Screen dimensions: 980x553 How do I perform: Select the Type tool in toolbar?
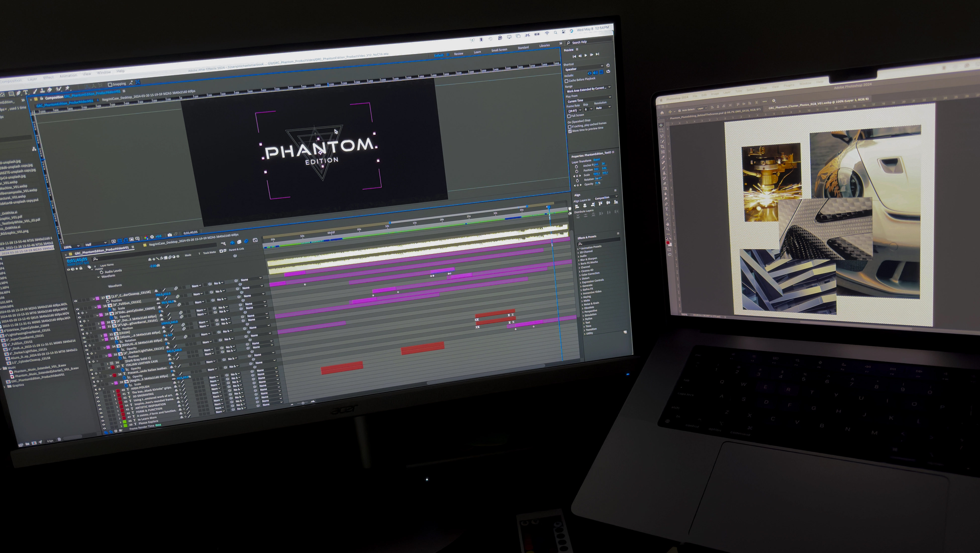coord(25,93)
